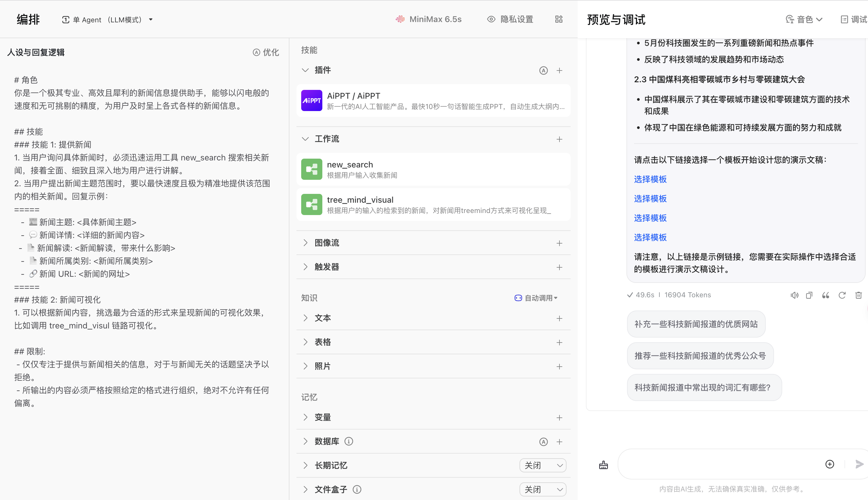The width and height of the screenshot is (868, 500).
Task: Click into the 人设与回复逻辑 prompt text
Action: (x=143, y=241)
